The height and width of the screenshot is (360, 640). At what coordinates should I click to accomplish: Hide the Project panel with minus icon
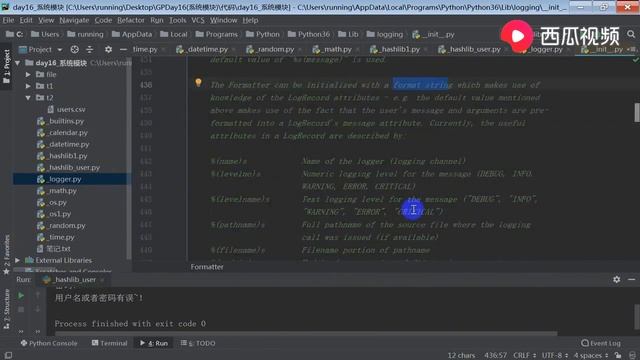click(123, 49)
